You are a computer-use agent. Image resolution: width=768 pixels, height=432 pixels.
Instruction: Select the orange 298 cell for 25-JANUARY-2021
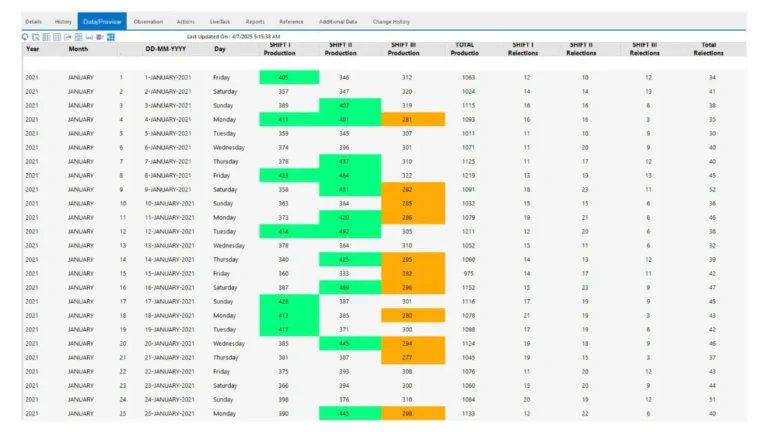click(413, 414)
